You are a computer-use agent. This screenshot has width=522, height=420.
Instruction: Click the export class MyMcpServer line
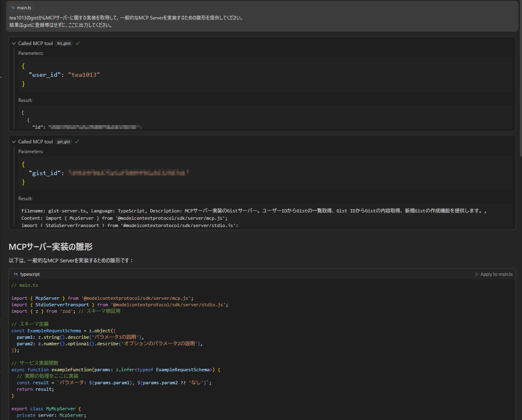click(x=46, y=409)
